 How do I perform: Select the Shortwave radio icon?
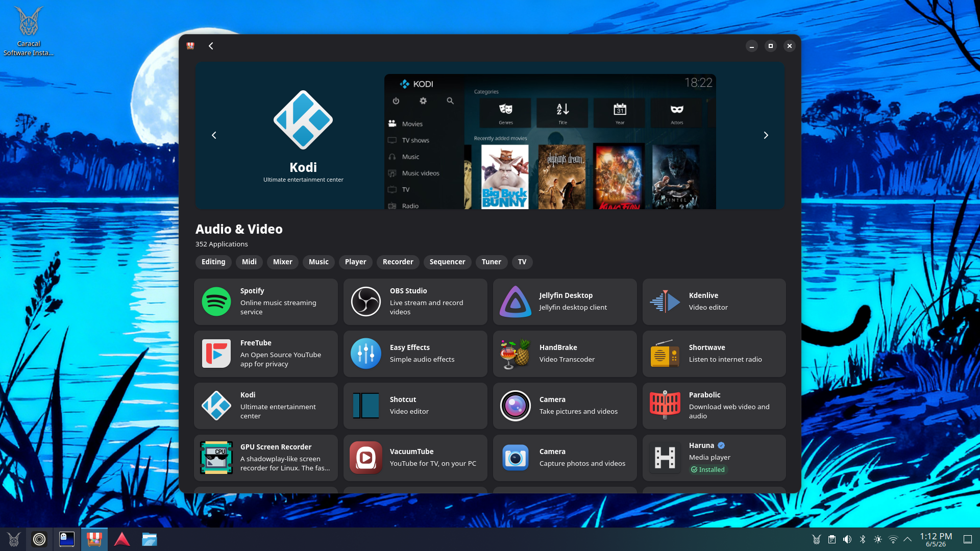click(x=665, y=354)
